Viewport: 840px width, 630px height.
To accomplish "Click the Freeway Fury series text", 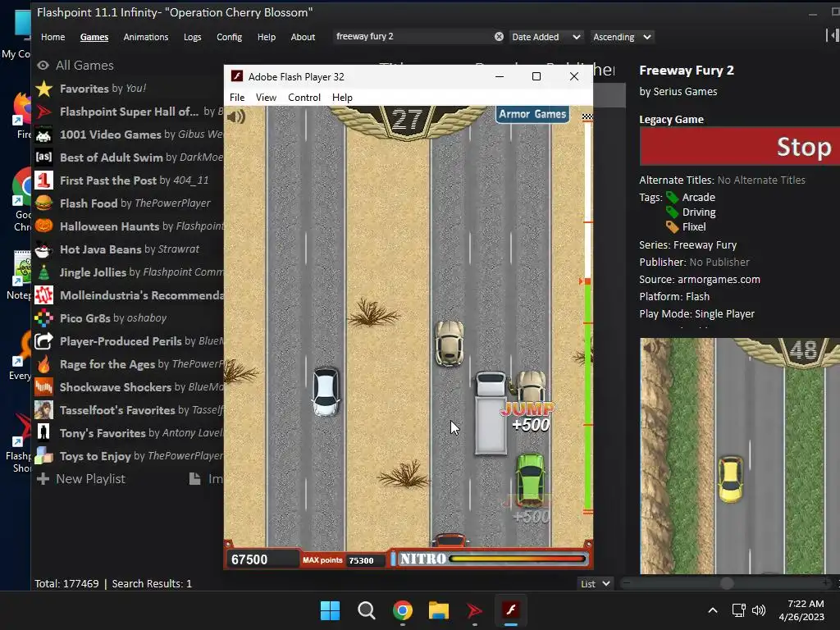I will (705, 244).
